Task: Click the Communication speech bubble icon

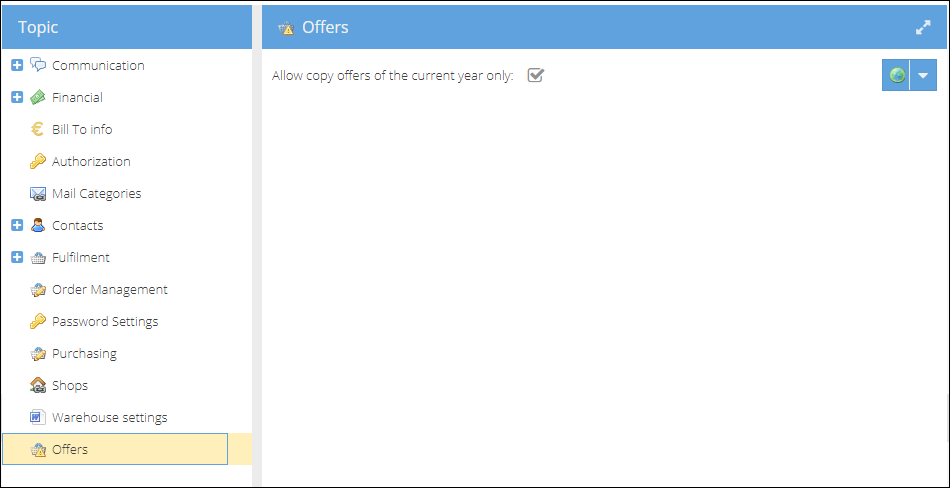Action: [38, 65]
